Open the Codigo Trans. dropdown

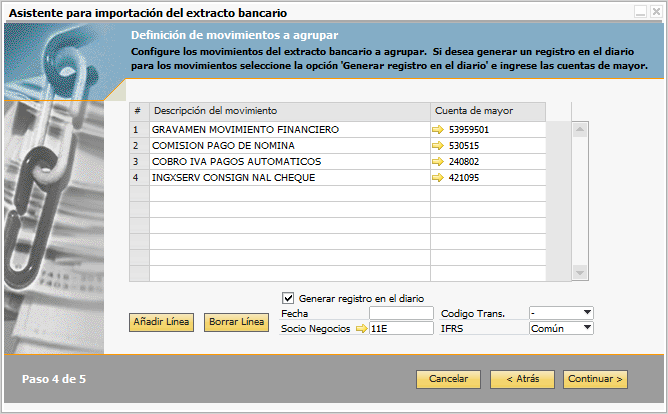[x=587, y=313]
